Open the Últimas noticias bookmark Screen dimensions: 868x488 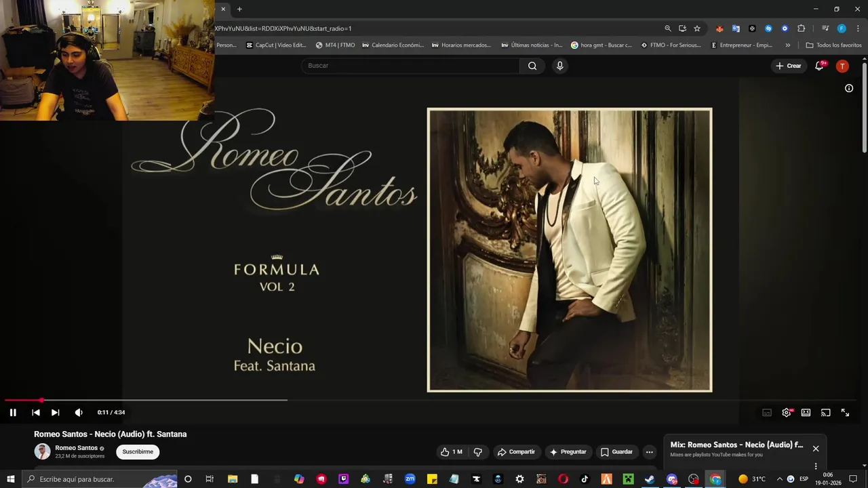tap(532, 45)
